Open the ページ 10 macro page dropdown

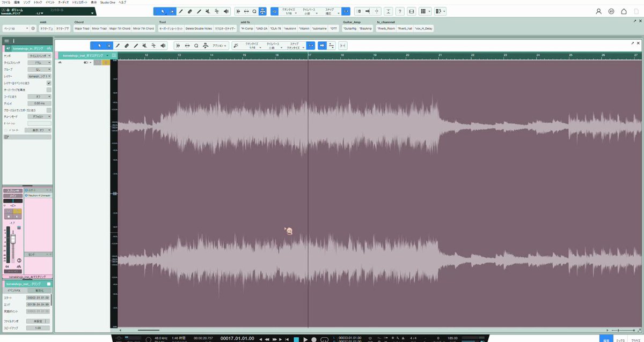pos(15,28)
